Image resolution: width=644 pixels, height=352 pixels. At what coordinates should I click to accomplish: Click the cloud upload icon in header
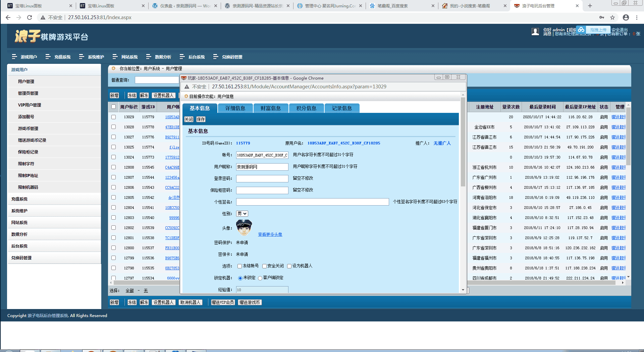click(x=581, y=30)
